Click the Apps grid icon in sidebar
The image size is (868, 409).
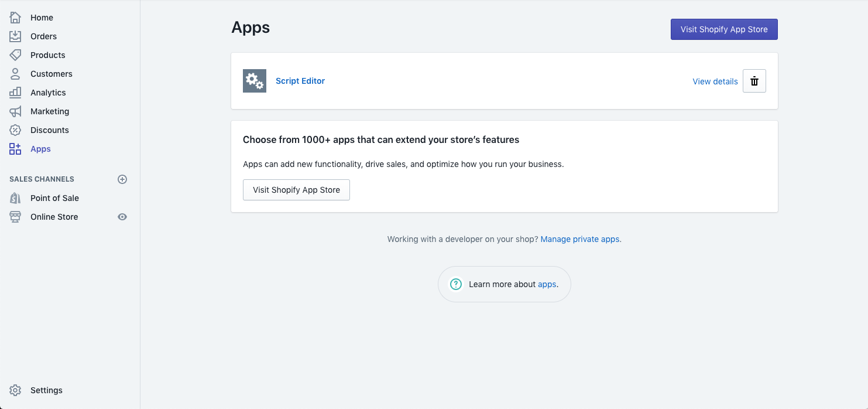coord(15,149)
